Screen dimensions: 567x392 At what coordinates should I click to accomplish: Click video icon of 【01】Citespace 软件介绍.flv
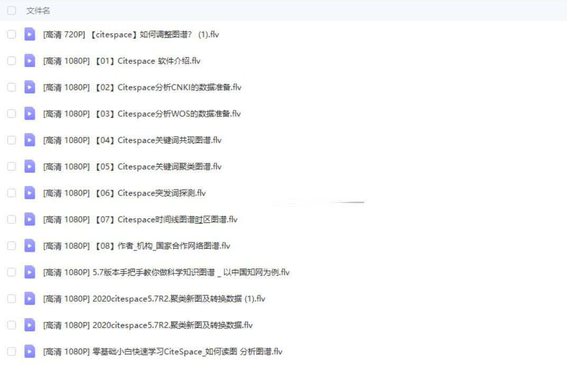click(x=30, y=61)
